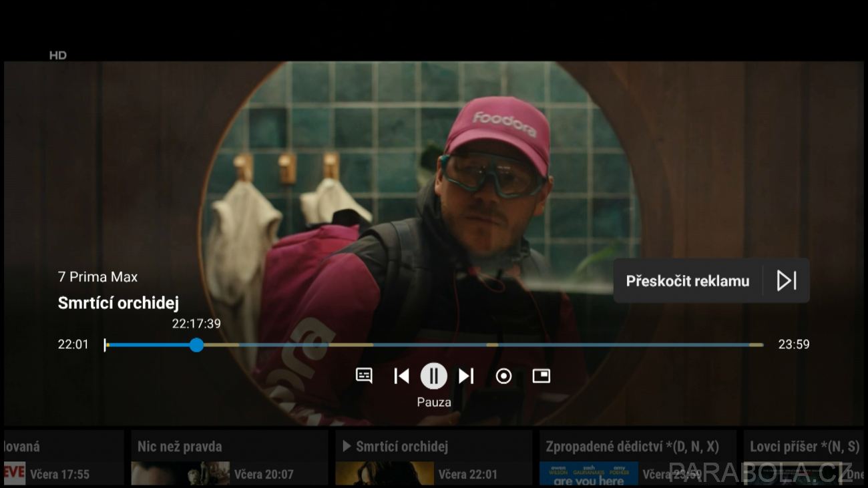Open the subtitles icon in player controls
Screen dimensions: 868x488
coord(364,376)
